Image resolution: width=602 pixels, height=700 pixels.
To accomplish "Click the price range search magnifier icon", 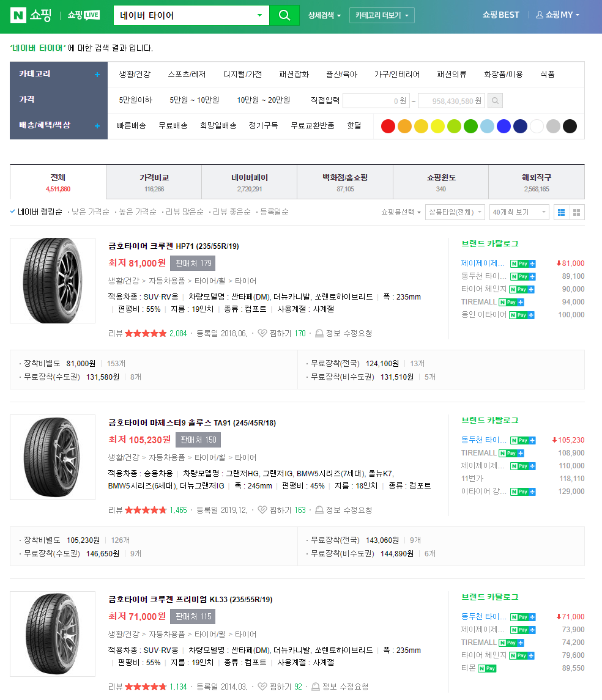I will coord(495,101).
